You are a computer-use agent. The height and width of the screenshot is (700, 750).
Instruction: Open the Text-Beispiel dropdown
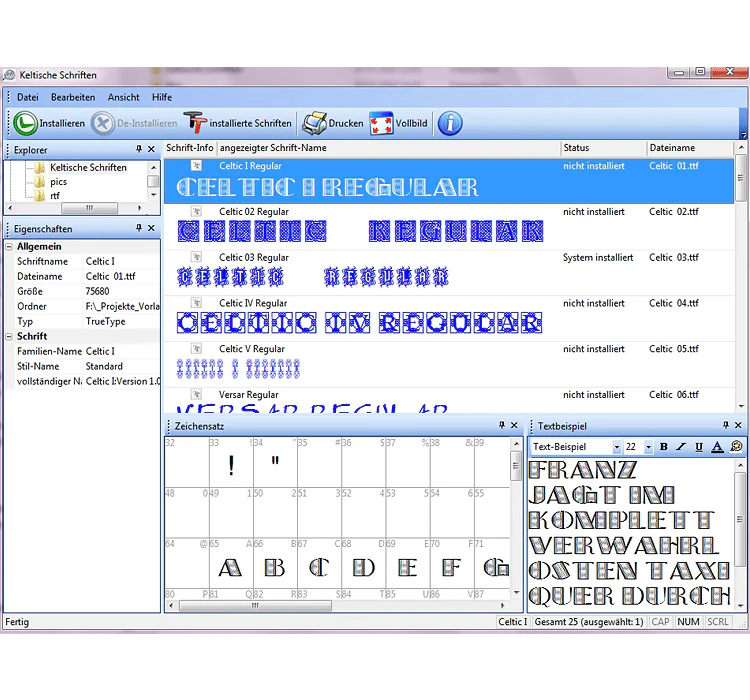click(617, 447)
